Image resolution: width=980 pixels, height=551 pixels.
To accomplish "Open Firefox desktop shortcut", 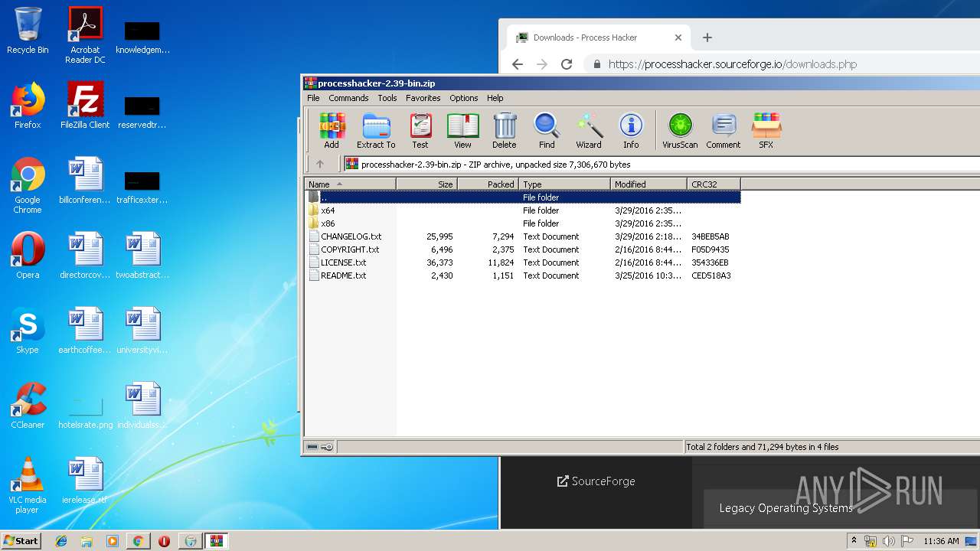I will (x=28, y=106).
